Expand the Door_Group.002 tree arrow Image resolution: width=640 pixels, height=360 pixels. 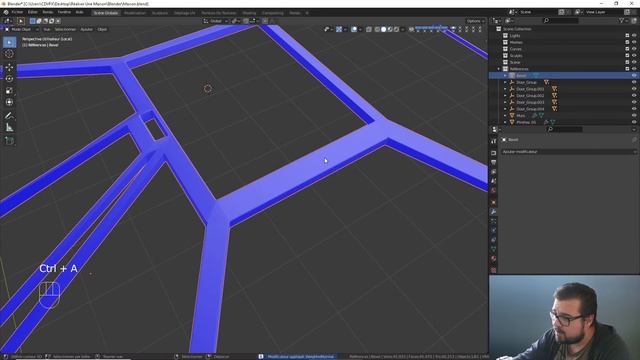click(505, 96)
